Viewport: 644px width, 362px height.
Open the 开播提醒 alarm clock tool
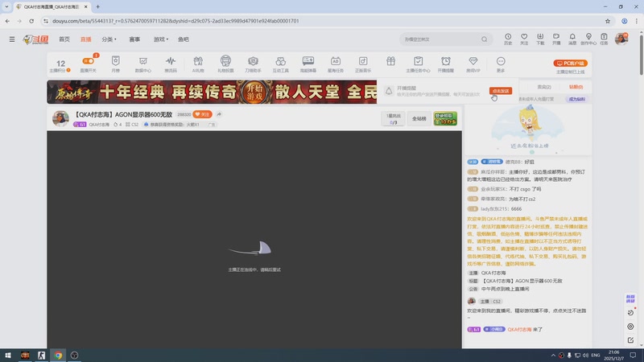pos(446,64)
